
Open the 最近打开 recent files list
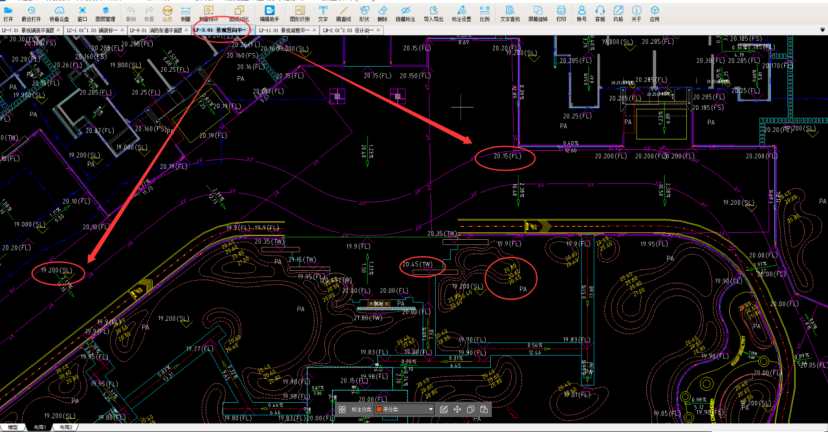pos(31,12)
